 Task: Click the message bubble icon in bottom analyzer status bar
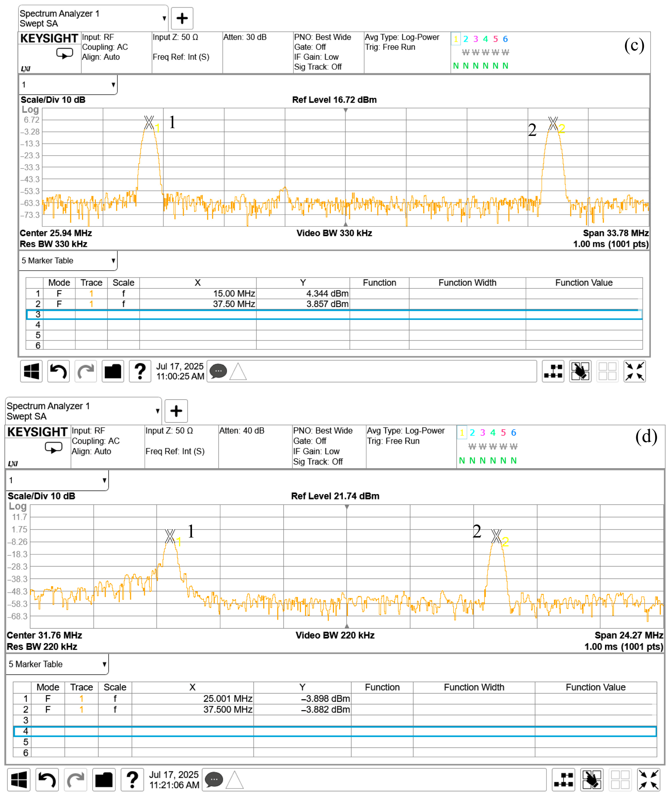(214, 779)
